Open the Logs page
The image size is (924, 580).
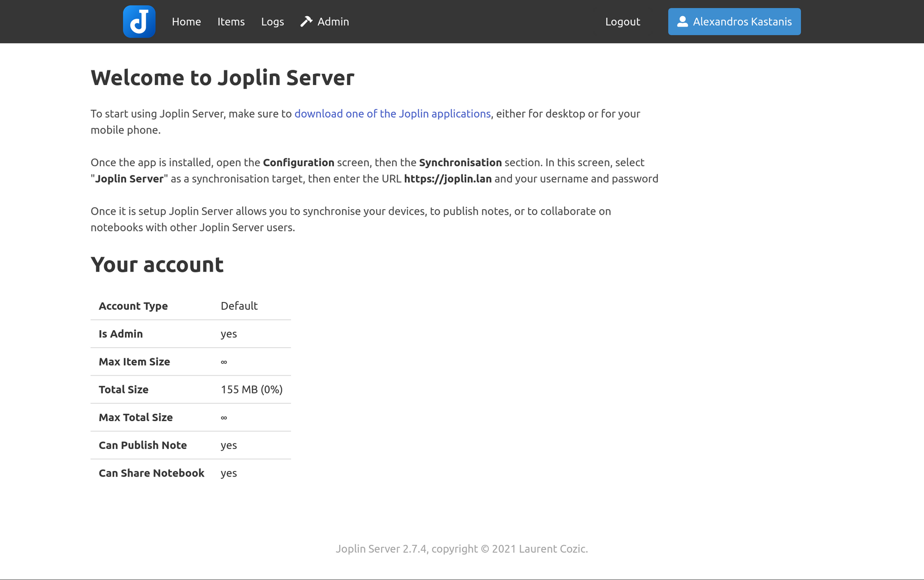point(273,22)
